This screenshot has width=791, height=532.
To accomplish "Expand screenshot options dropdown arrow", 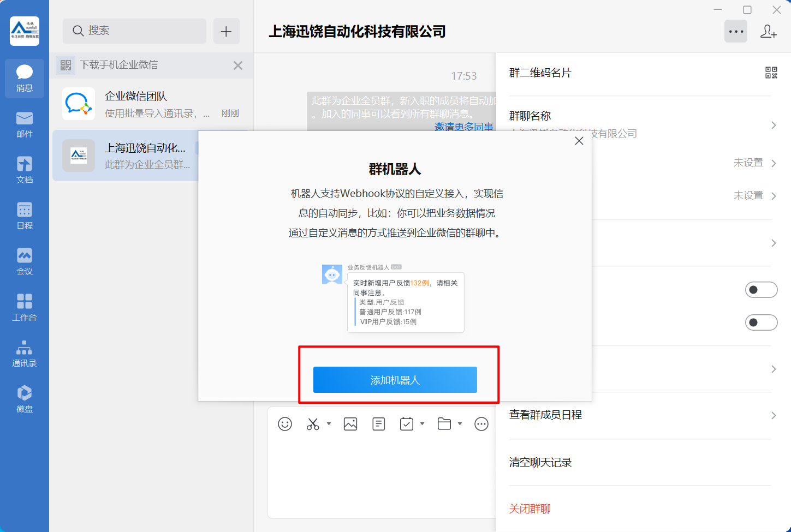I will coord(329,423).
